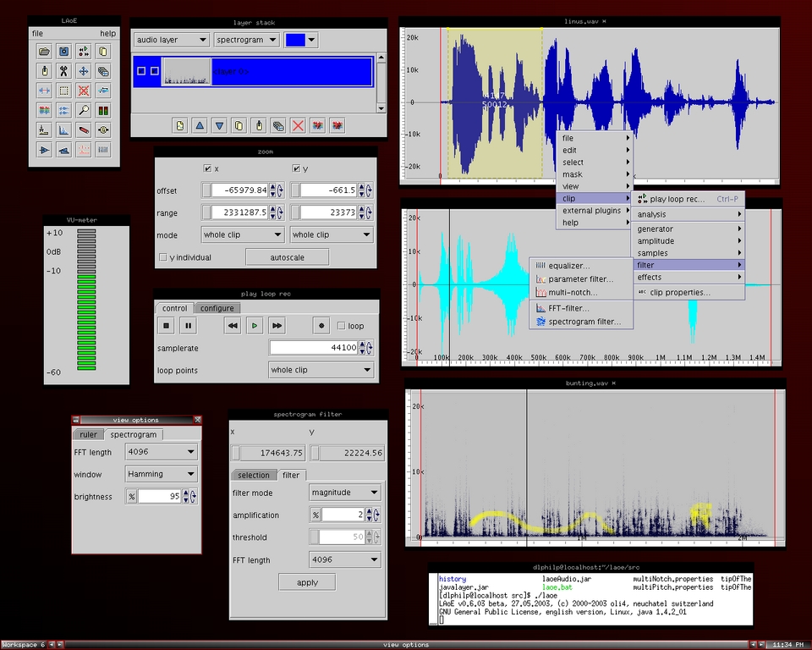This screenshot has height=650, width=812.
Task: Open the blue layer color swatch picker
Action: point(301,40)
